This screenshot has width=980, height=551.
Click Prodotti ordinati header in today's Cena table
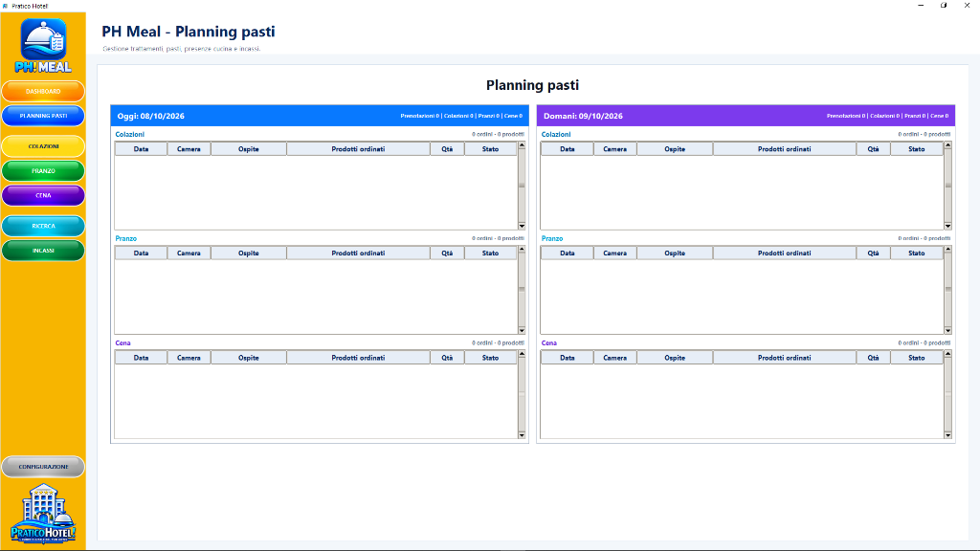click(x=358, y=358)
